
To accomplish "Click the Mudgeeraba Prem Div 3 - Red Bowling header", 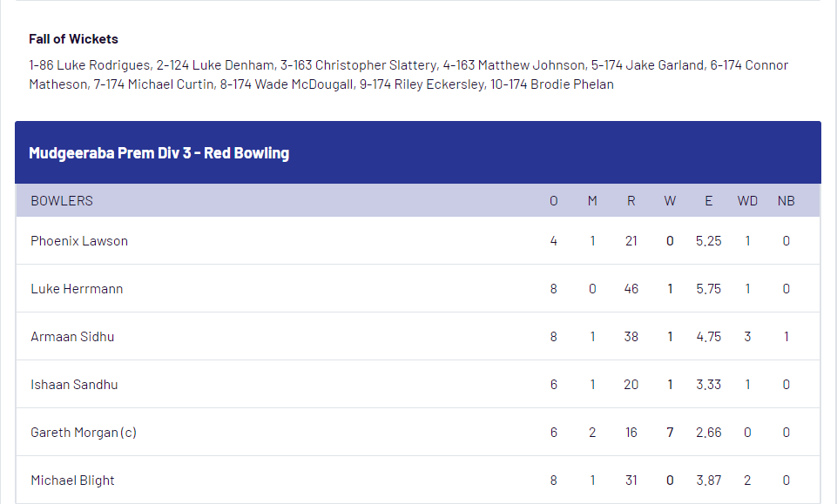I will coord(159,153).
